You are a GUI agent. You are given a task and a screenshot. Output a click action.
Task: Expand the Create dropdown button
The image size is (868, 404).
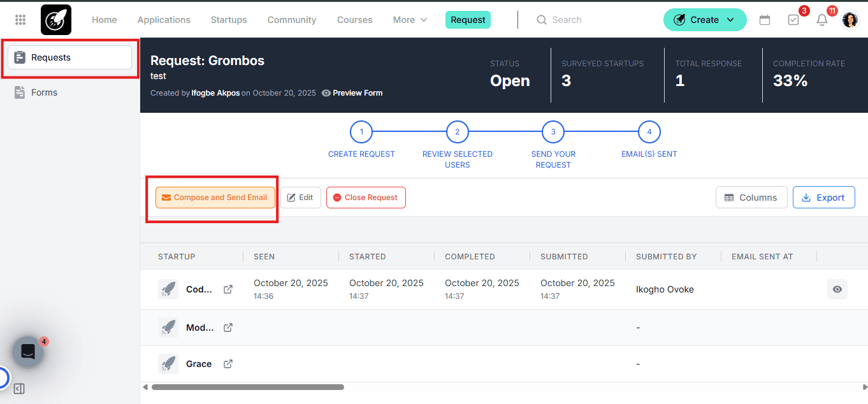pyautogui.click(x=704, y=20)
